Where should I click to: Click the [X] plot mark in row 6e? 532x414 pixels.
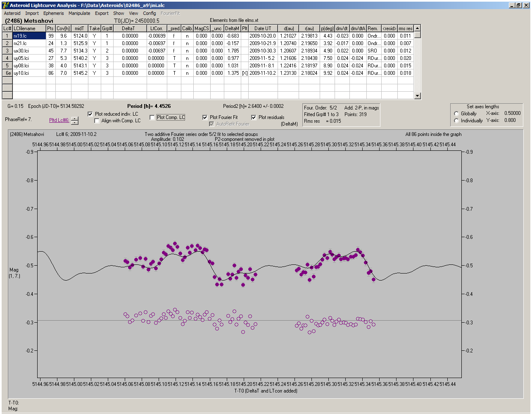tap(245, 73)
